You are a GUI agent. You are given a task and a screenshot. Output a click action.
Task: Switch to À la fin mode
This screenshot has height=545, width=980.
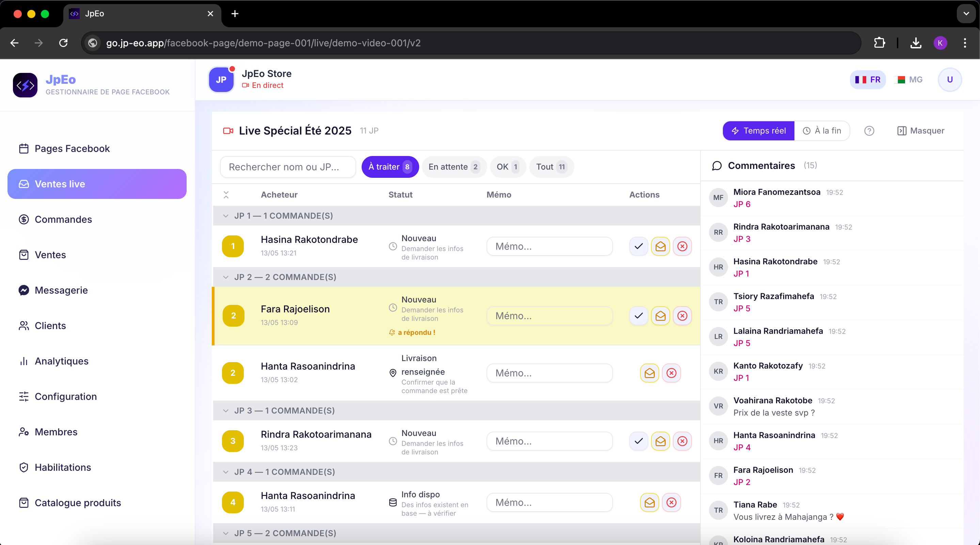tap(822, 130)
